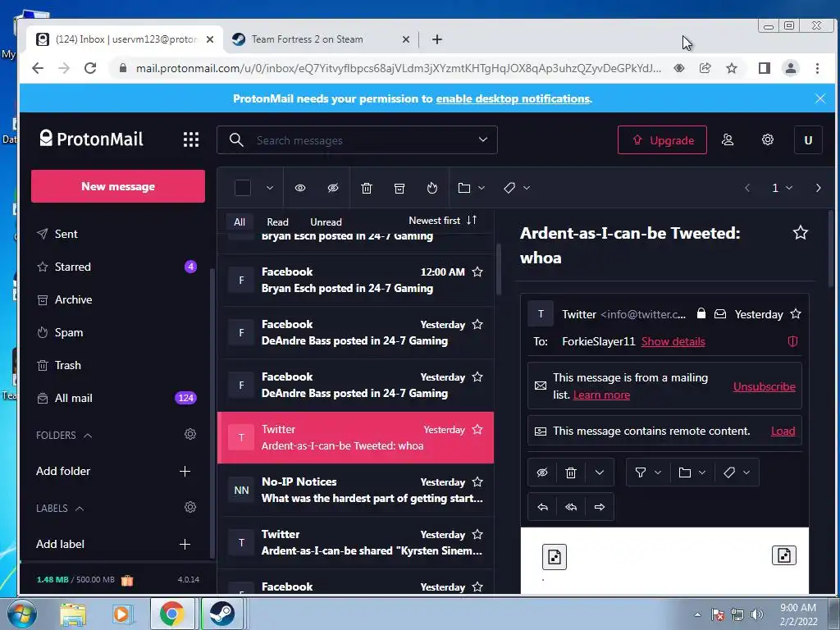The image size is (840, 630).
Task: Star the selected Twitter whoa message in list
Action: tap(477, 429)
